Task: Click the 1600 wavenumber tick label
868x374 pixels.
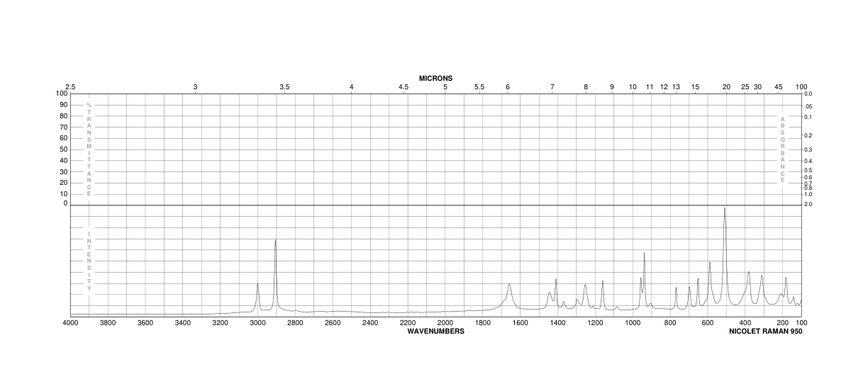Action: click(521, 323)
